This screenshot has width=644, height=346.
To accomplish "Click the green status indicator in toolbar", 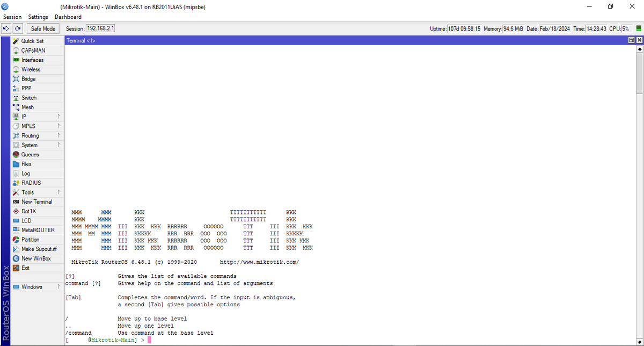I will coord(639,28).
